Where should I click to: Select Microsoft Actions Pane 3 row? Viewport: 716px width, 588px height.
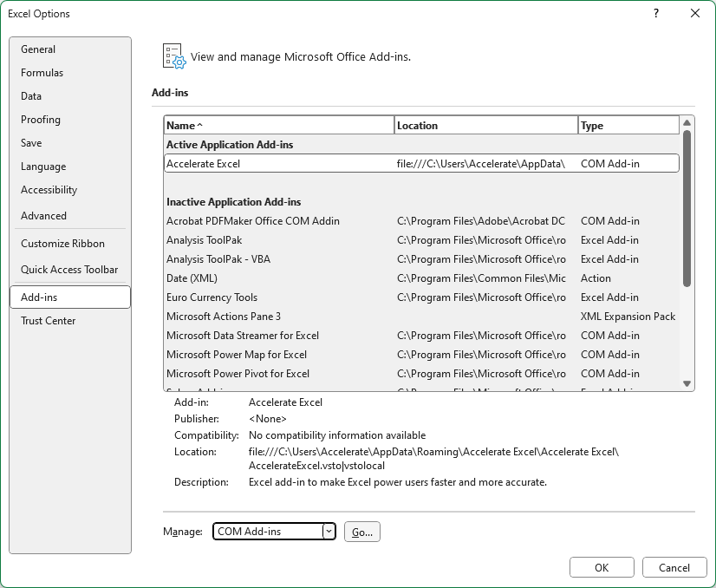point(421,317)
